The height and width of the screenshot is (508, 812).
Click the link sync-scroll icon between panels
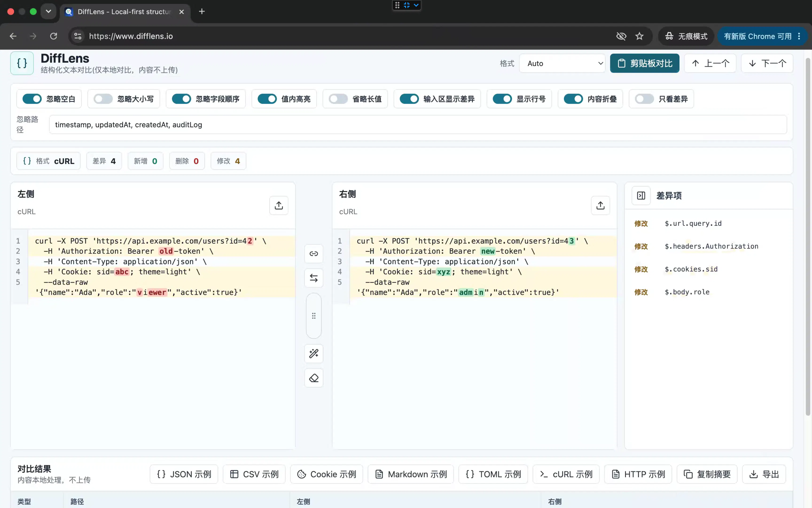(x=314, y=254)
